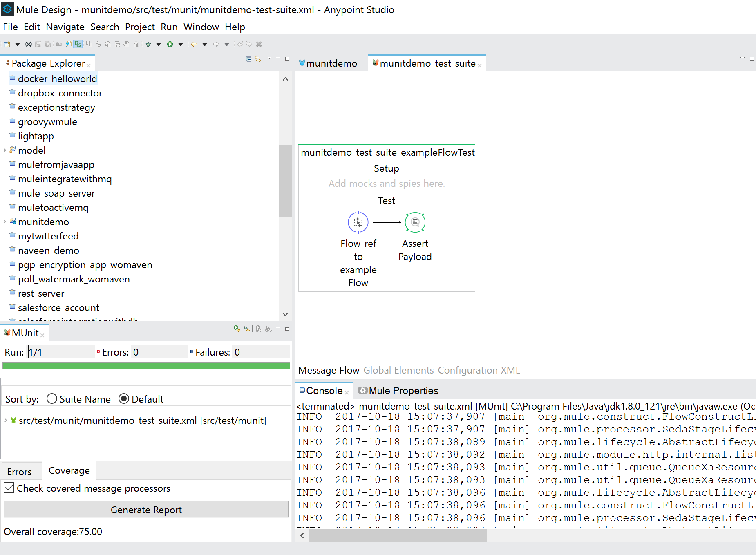Expand the munitdemo project tree node
Image resolution: width=756 pixels, height=555 pixels.
click(x=5, y=222)
